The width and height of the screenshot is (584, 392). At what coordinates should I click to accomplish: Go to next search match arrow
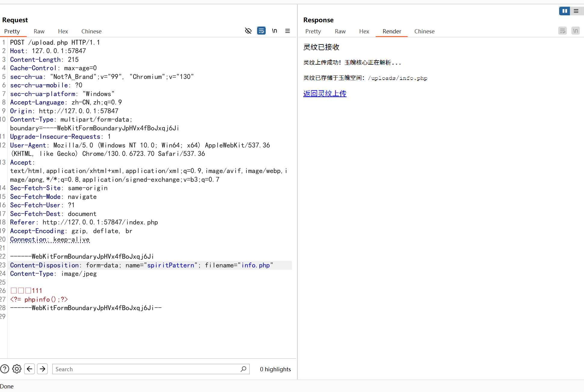42,369
